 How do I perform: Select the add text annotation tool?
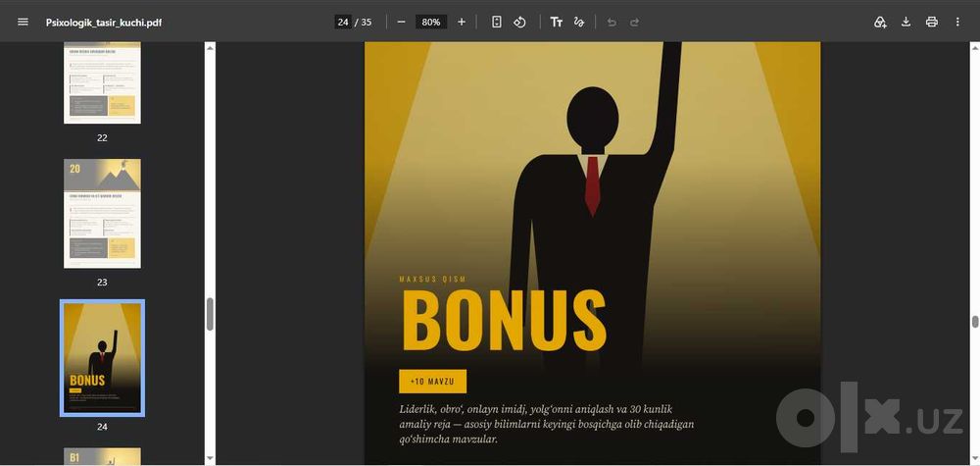pos(556,22)
